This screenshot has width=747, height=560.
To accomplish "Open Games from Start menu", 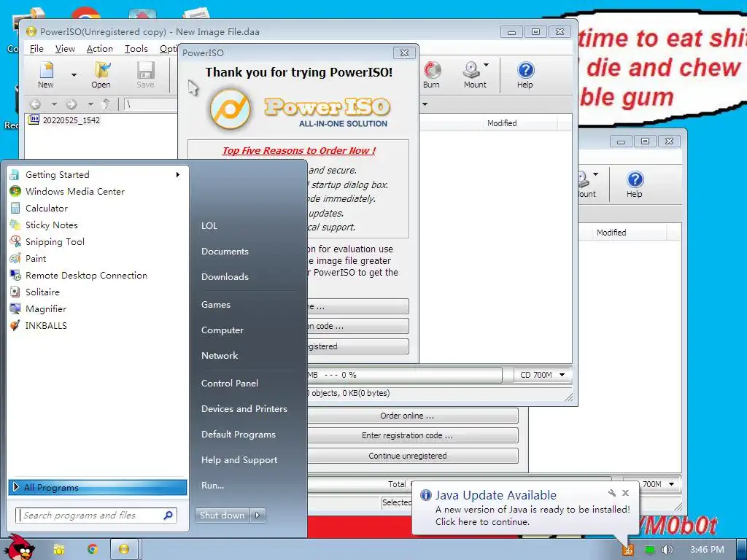I will click(216, 304).
